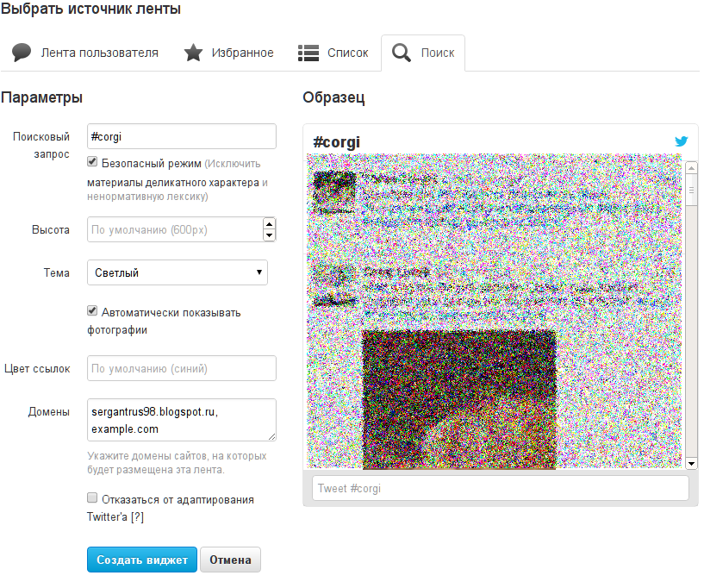
Task: Click the first tweet's avatar in preview
Action: coord(334,192)
